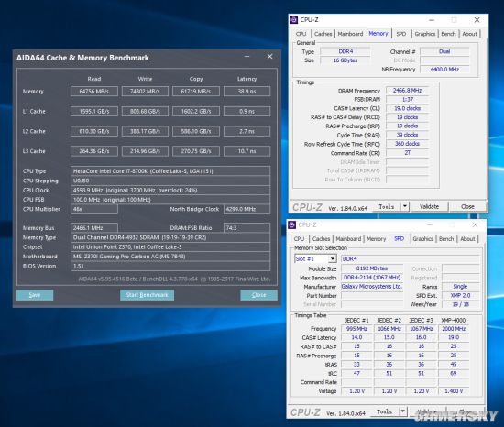Screen dimensions: 504x427
Task: Open the Tools dropdown arrow in lower CPU-Z
Action: 403,411
